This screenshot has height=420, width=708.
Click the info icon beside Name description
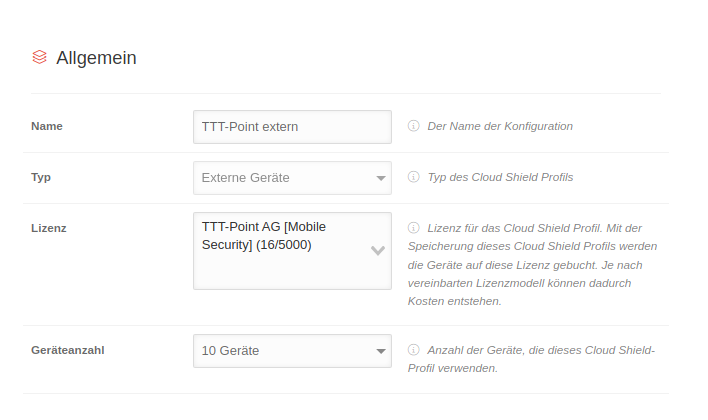(x=413, y=127)
